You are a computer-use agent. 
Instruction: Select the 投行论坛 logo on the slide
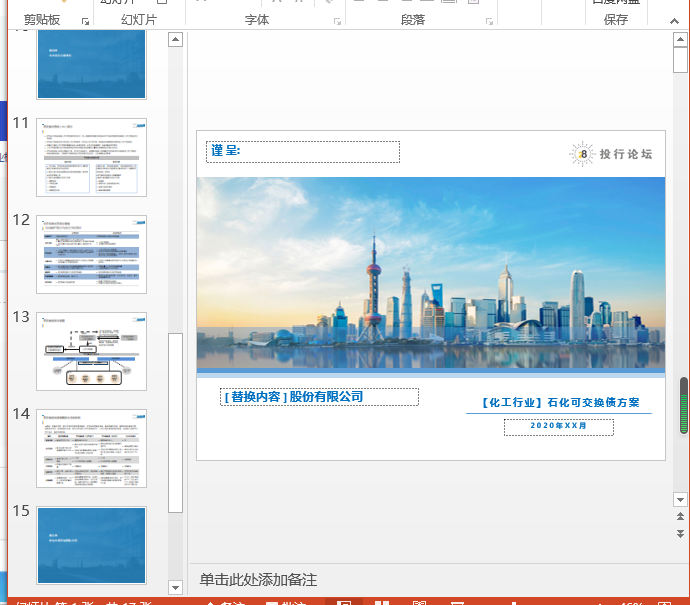[611, 154]
